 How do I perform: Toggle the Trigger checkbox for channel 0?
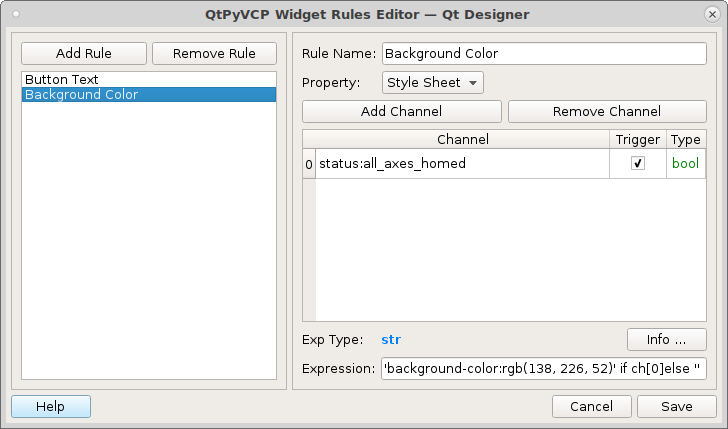(x=637, y=163)
